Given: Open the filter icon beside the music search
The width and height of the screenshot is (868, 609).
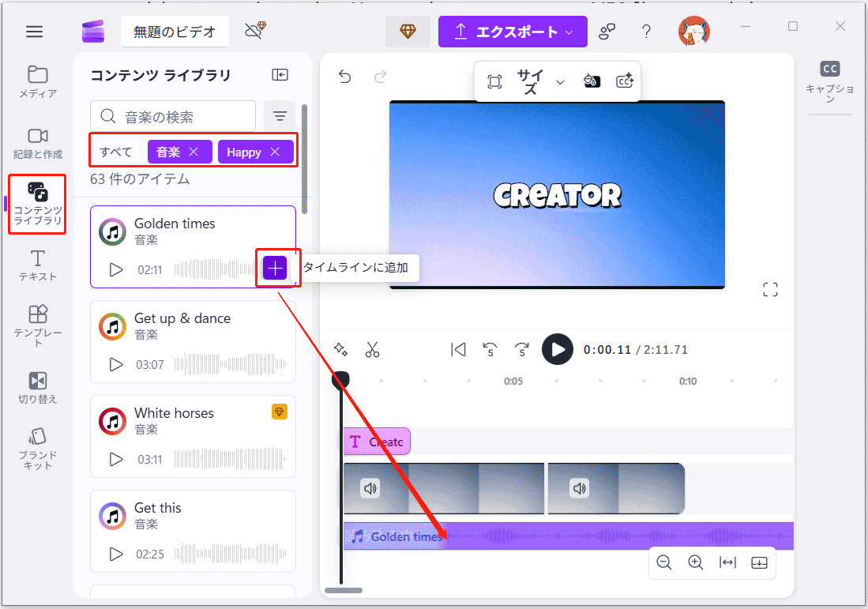Looking at the screenshot, I should point(280,115).
